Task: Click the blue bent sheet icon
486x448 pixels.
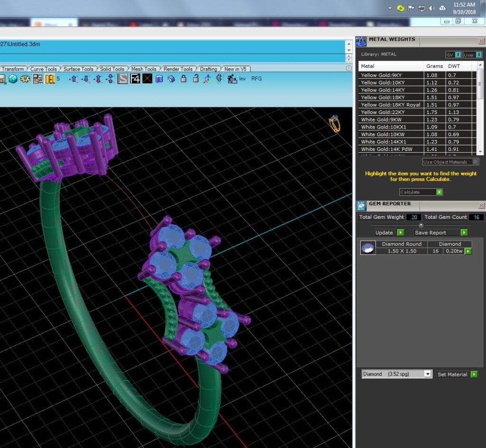Action: pyautogui.click(x=171, y=79)
